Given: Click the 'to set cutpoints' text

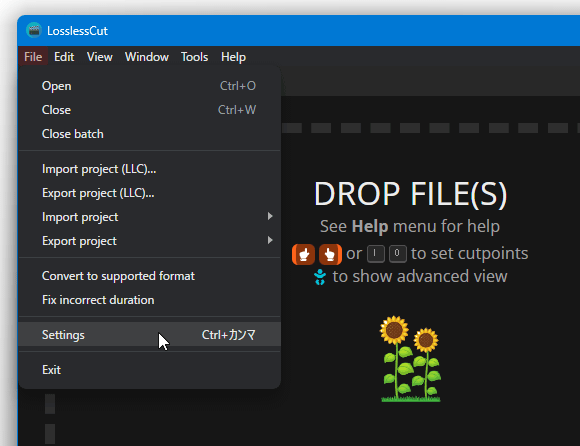Looking at the screenshot, I should (x=469, y=254).
